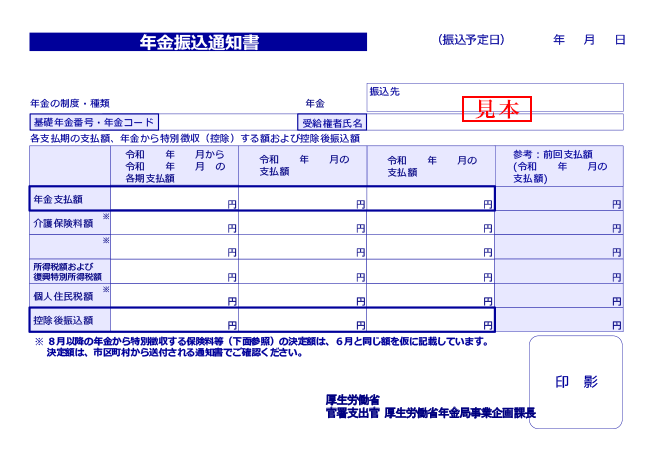
Task: Click the 印影 seal box
Action: [576, 382]
